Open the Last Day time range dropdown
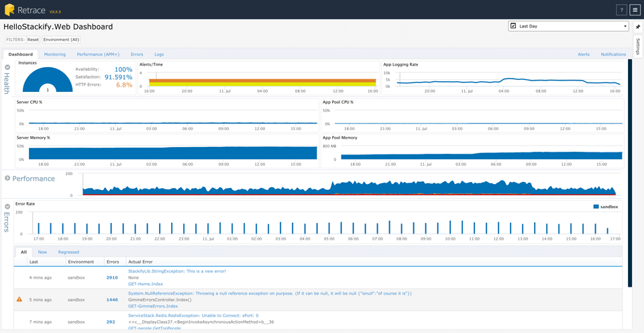Screen dimensions: 644x333 tap(568, 26)
